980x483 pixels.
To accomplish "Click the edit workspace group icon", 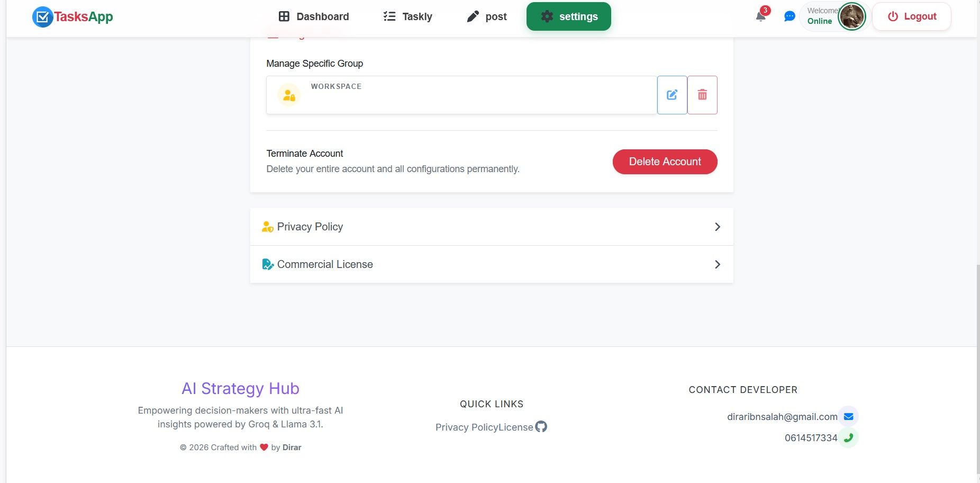I will 672,95.
